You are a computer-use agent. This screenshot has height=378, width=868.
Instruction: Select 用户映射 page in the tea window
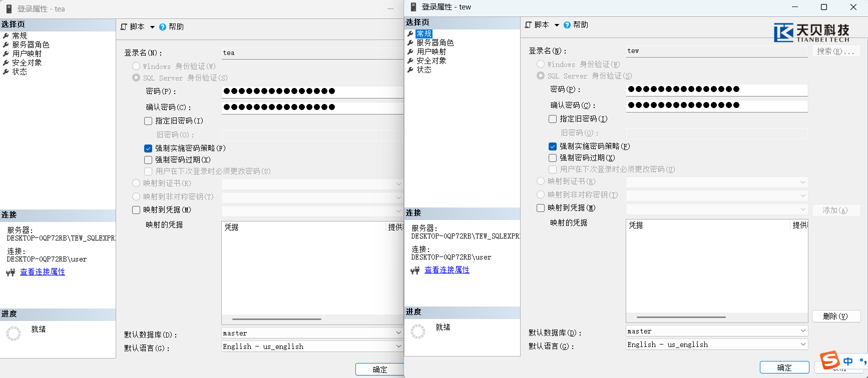click(x=27, y=54)
